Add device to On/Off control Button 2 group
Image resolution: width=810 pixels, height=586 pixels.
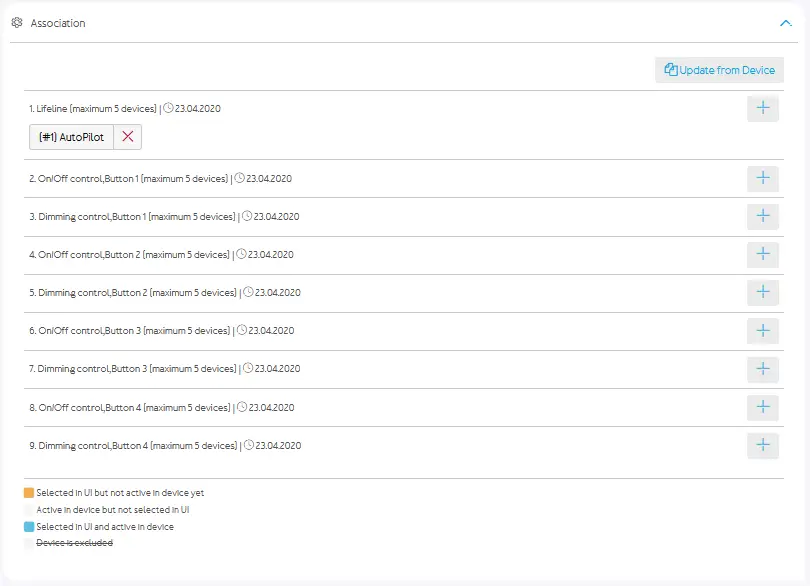(x=762, y=254)
